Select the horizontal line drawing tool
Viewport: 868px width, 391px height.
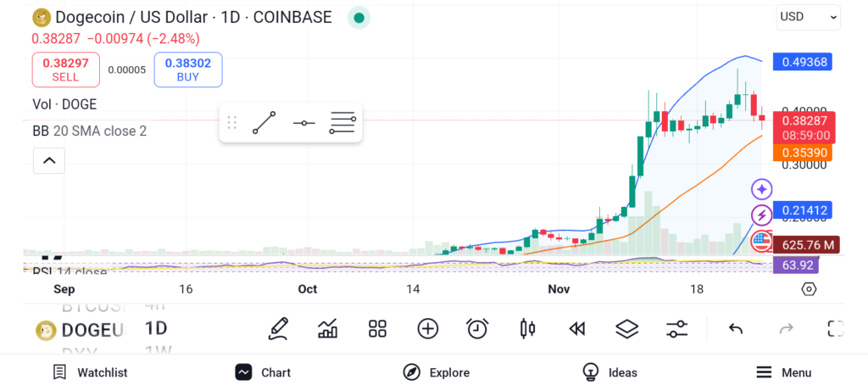tap(303, 124)
